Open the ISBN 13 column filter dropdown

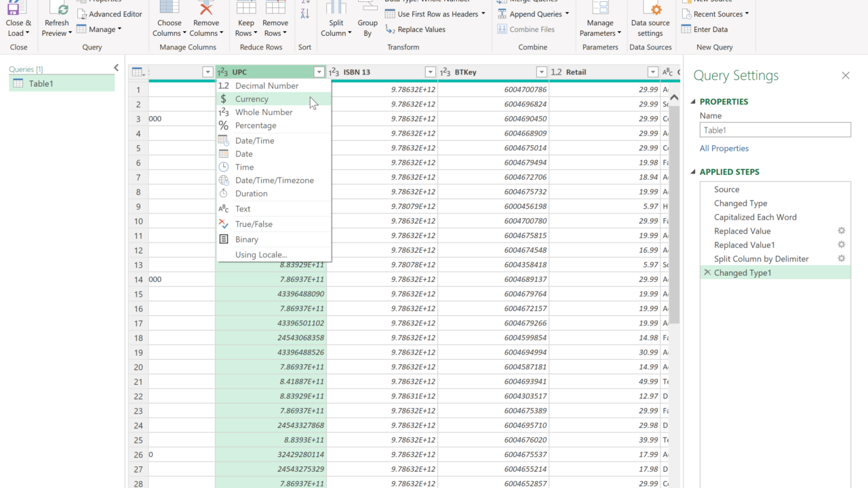pyautogui.click(x=430, y=73)
